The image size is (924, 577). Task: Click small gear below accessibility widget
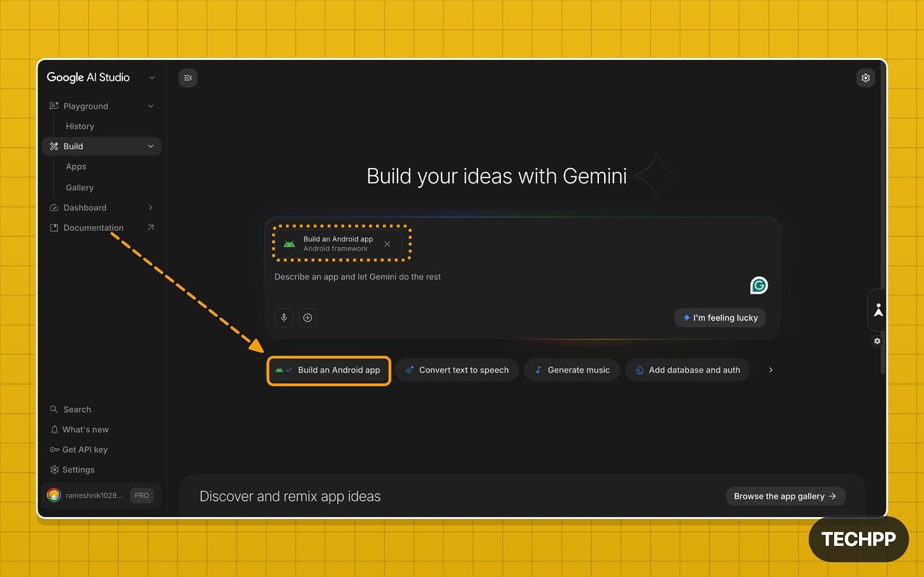[x=877, y=341]
